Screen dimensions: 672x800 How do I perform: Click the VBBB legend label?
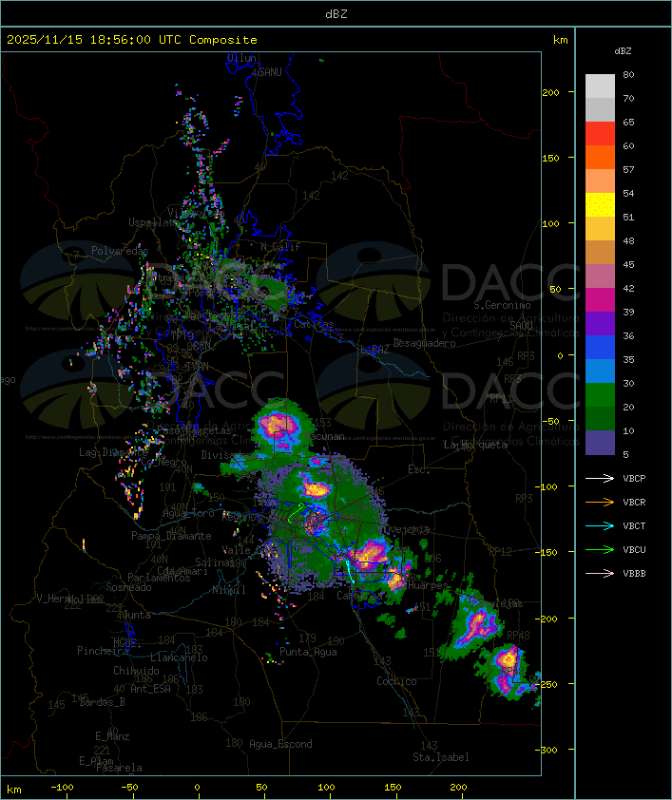pyautogui.click(x=634, y=574)
